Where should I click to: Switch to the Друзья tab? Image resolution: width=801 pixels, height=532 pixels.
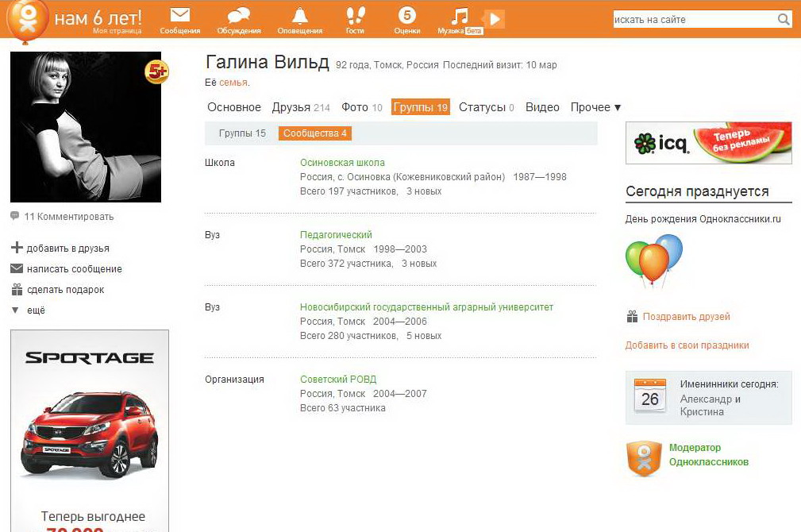pyautogui.click(x=299, y=107)
